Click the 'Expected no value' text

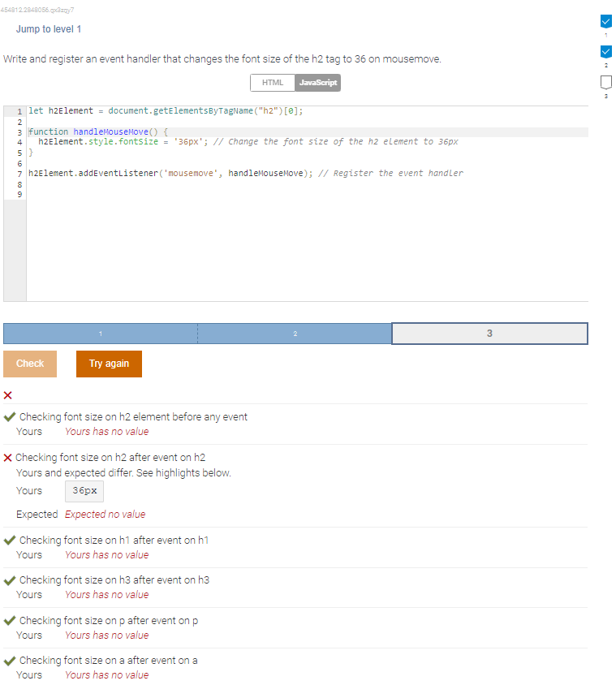click(x=106, y=515)
